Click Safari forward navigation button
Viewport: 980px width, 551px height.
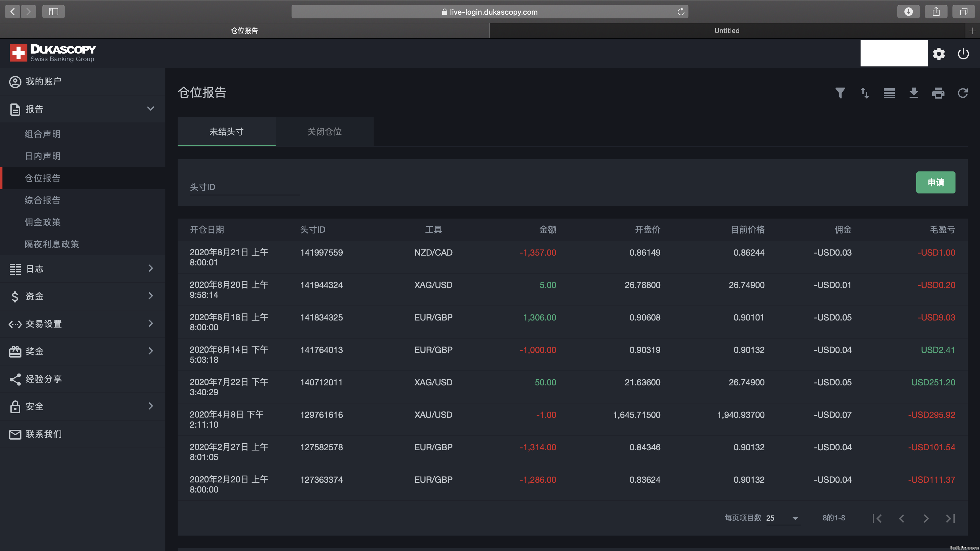pos(28,12)
